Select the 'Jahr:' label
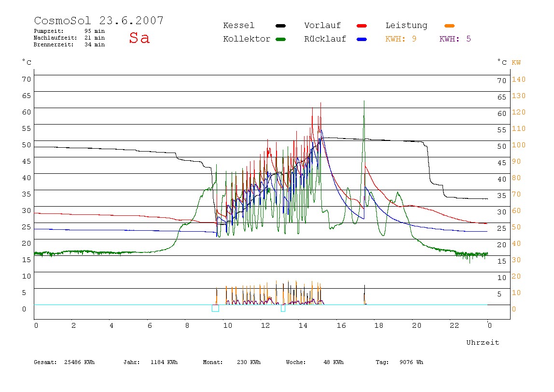The height and width of the screenshot is (392, 554). 132,362
